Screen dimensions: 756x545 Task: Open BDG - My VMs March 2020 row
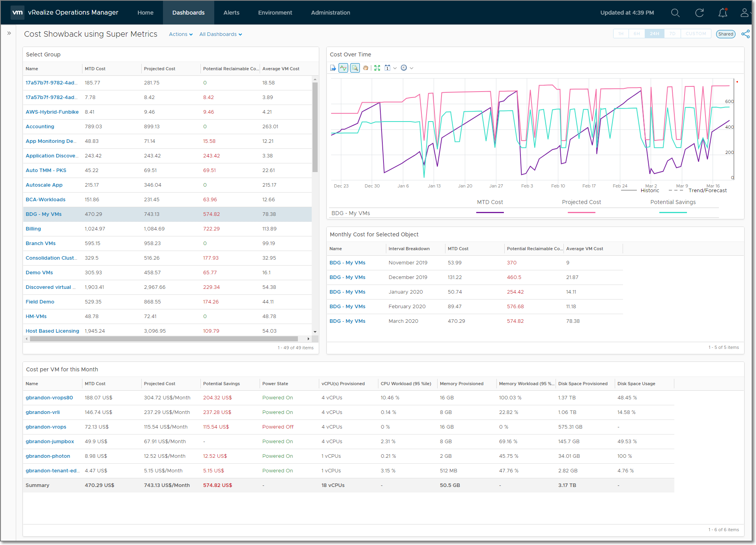475,321
